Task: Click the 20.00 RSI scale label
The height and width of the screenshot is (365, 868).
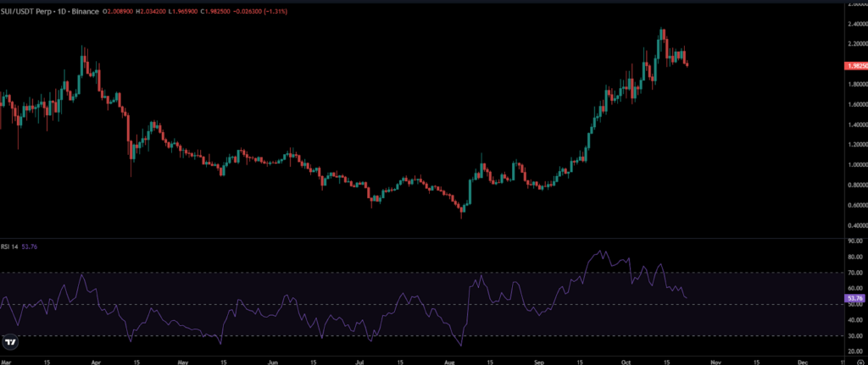Action: (x=856, y=351)
